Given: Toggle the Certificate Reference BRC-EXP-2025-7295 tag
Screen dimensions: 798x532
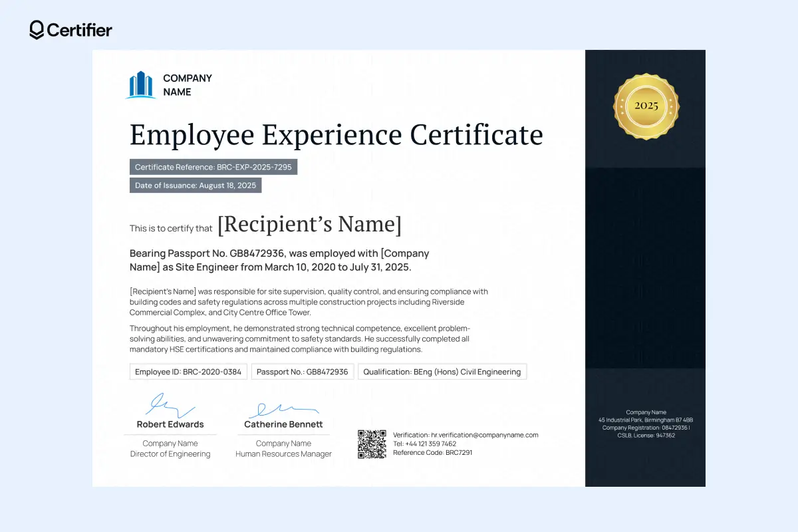Looking at the screenshot, I should (x=213, y=167).
